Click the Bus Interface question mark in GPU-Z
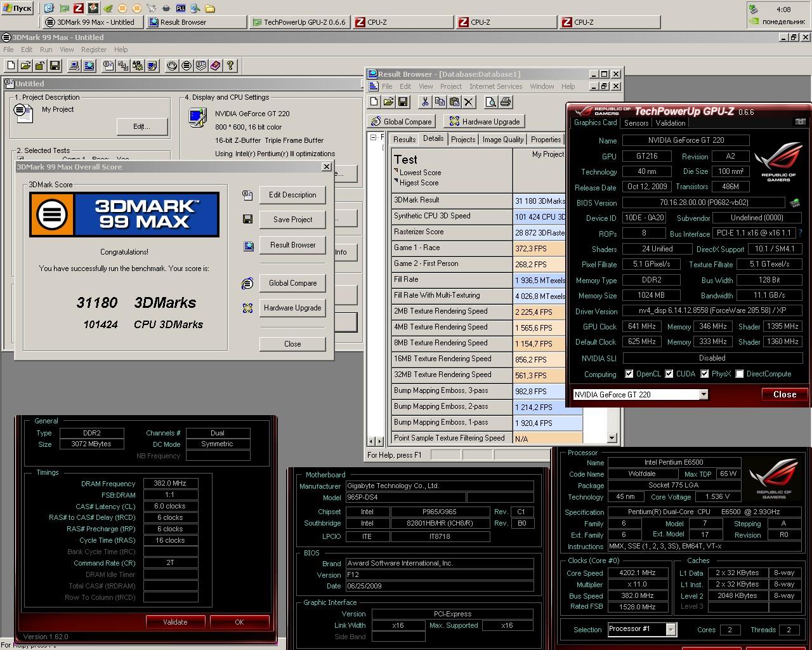This screenshot has height=650, width=812. coord(800,234)
